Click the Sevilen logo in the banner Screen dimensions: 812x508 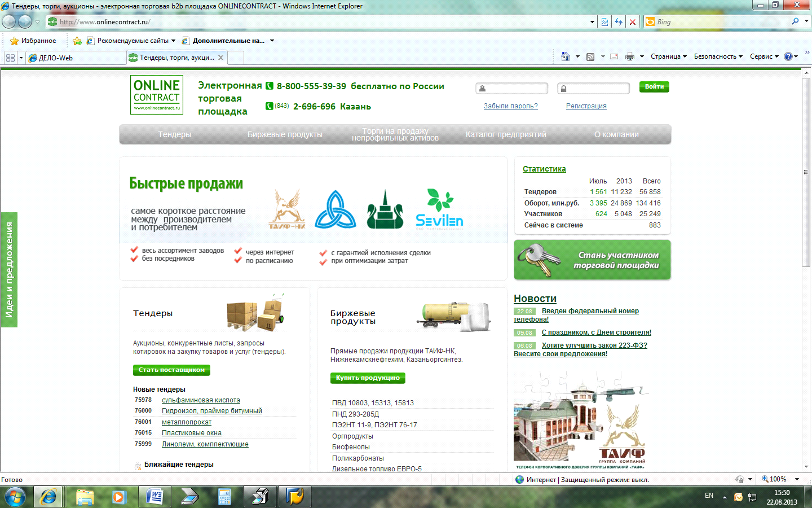(439, 209)
